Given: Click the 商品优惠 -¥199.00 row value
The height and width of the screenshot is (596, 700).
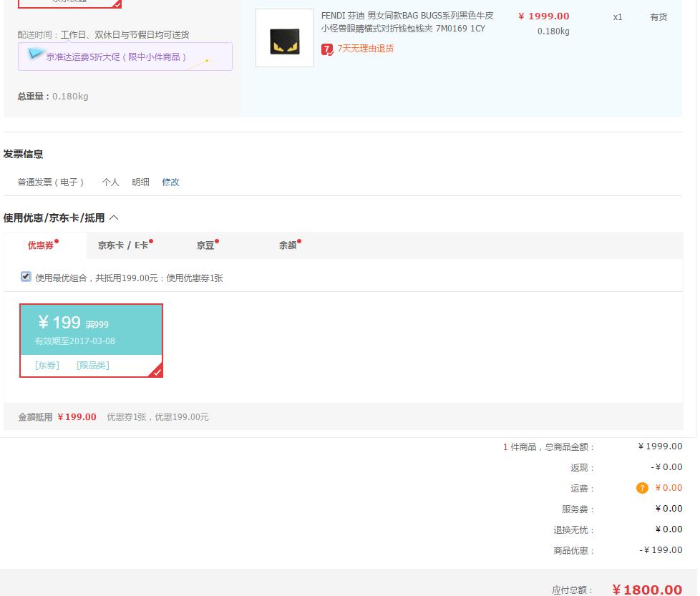Looking at the screenshot, I should (661, 550).
